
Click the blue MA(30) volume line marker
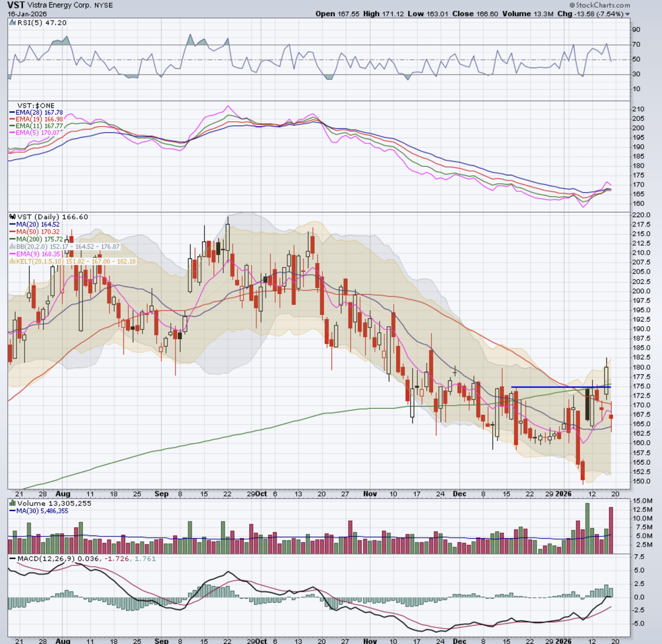click(x=13, y=511)
